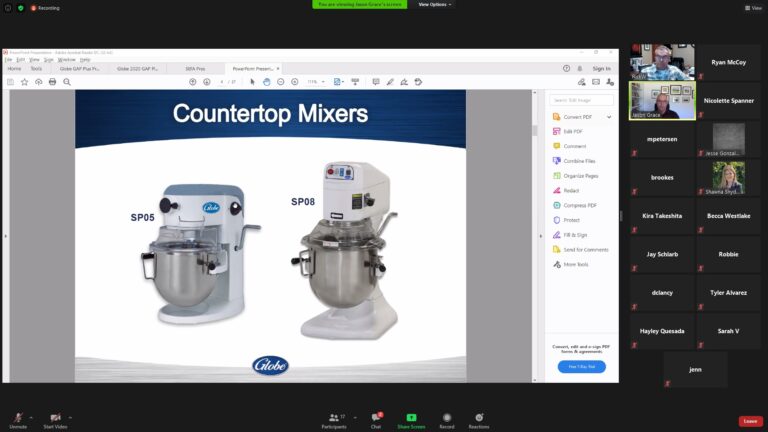Open the Participants panel
Image resolution: width=768 pixels, height=432 pixels.
pos(334,420)
